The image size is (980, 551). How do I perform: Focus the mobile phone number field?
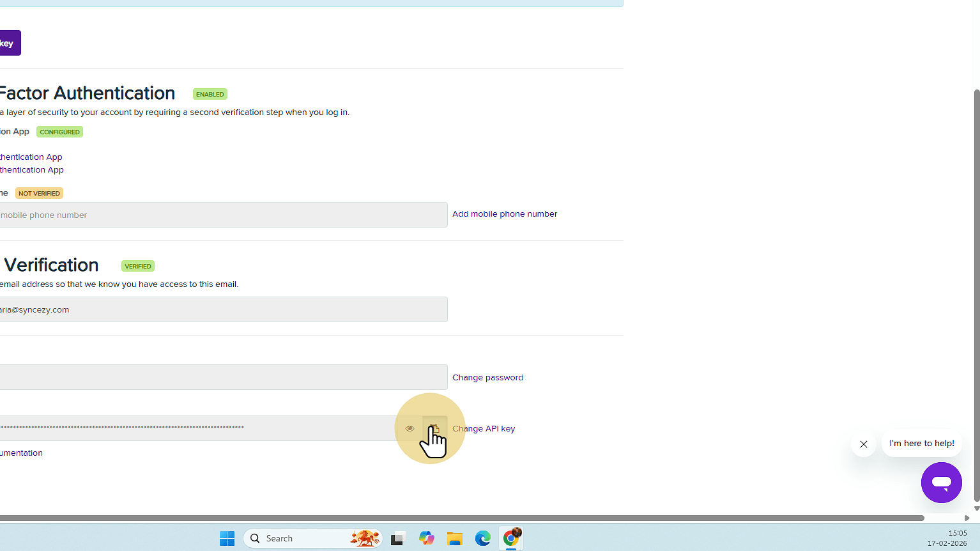[217, 215]
